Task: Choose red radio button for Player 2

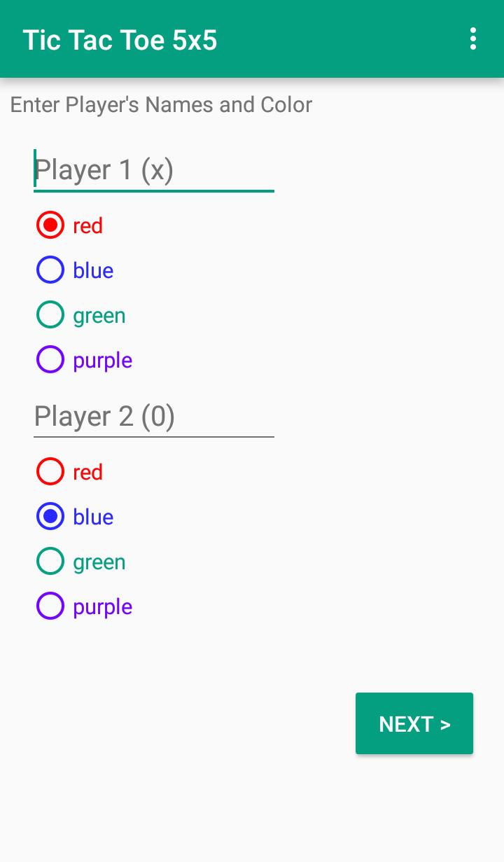Action: point(50,472)
